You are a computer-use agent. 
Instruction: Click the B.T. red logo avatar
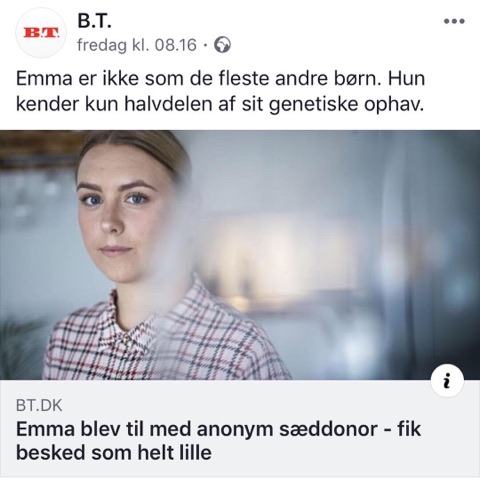[x=41, y=33]
